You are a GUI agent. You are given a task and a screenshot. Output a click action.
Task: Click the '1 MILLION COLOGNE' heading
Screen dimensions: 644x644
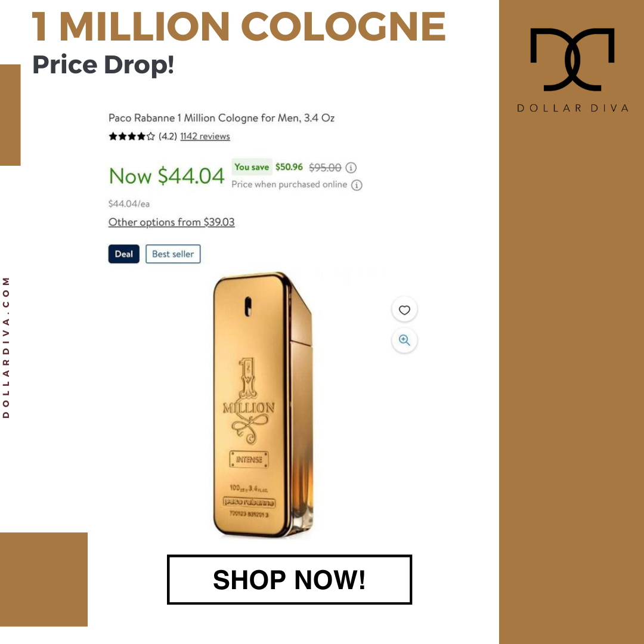coord(239,26)
